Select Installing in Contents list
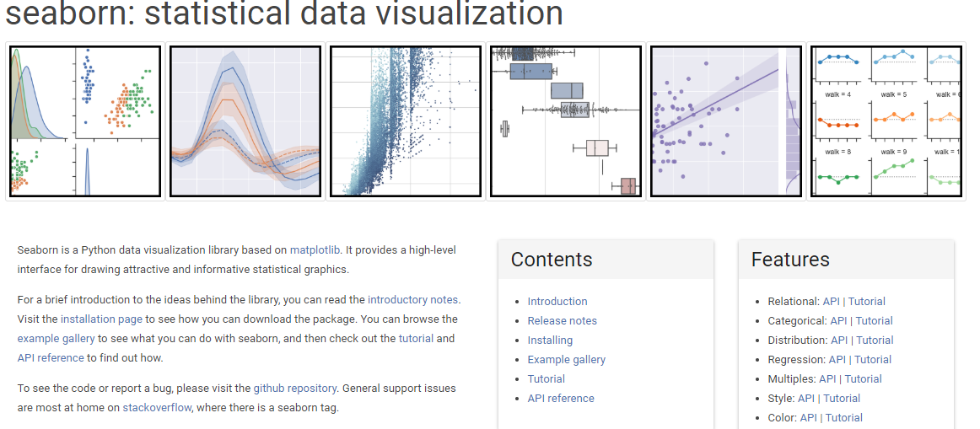This screenshot has height=429, width=980. click(550, 341)
